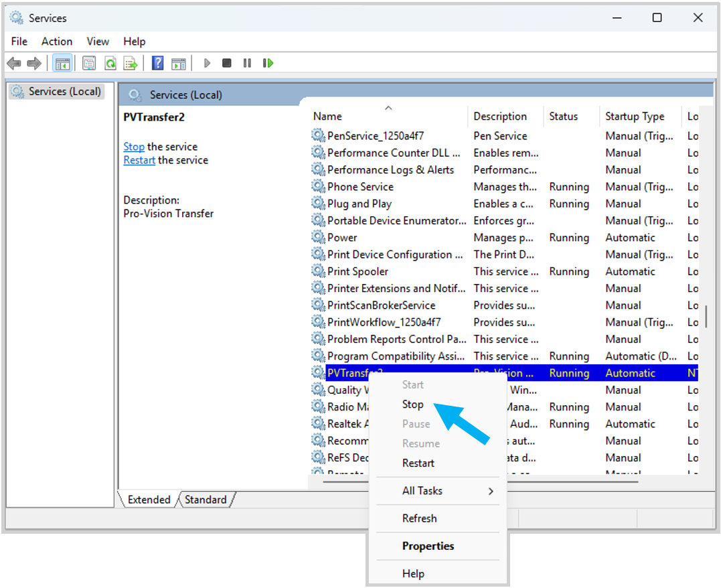
Task: Select PrintScanBrokerService in the list
Action: pyautogui.click(x=504, y=305)
